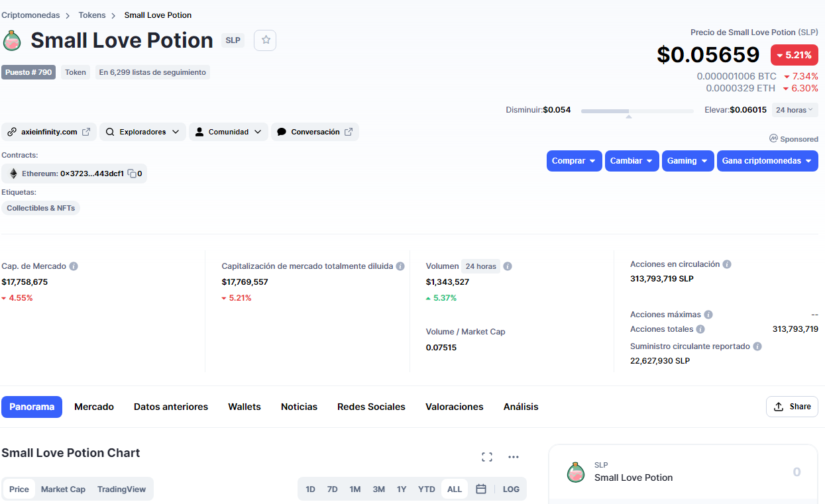Click info icon next to Suministro circulante reportado
Image resolution: width=825 pixels, height=504 pixels.
pos(757,346)
